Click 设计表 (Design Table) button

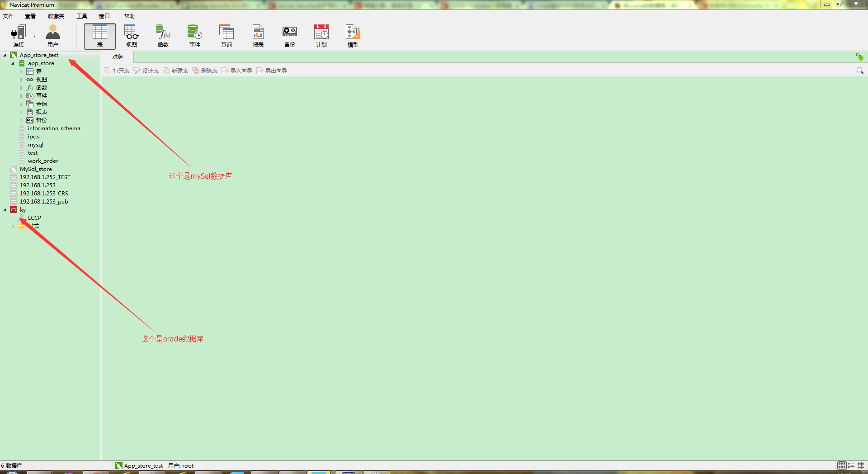146,71
